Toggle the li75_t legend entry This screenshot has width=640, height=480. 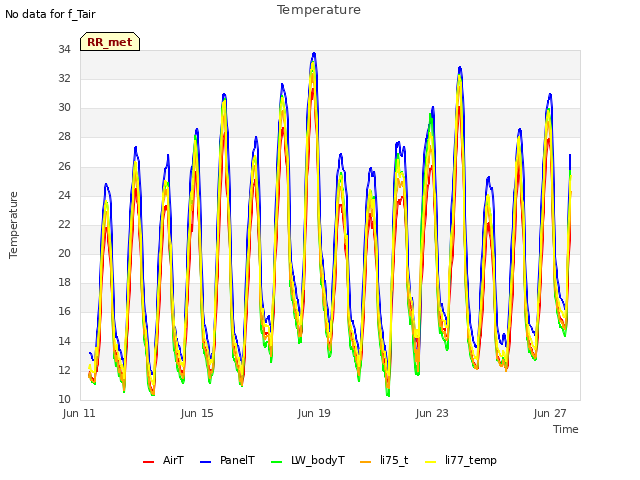click(384, 461)
